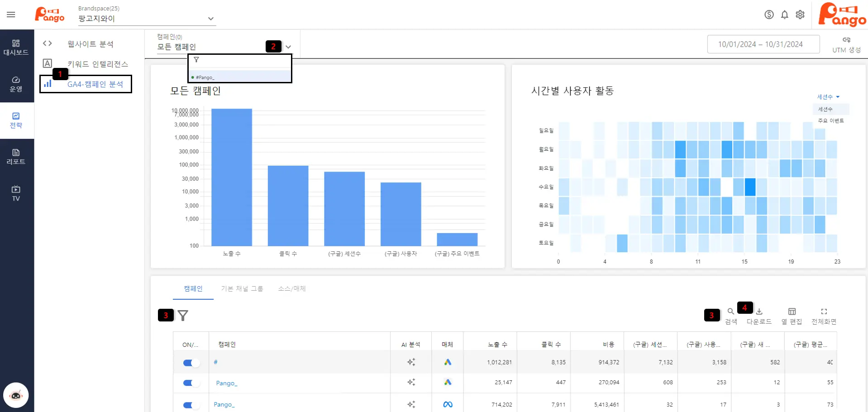This screenshot has width=868, height=412.
Task: Download the campaign table data
Action: pos(759,316)
